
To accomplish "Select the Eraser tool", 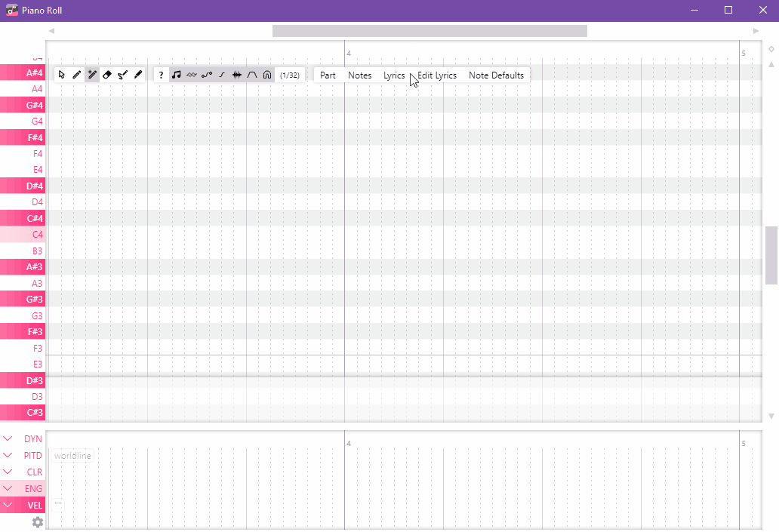I will 107,75.
